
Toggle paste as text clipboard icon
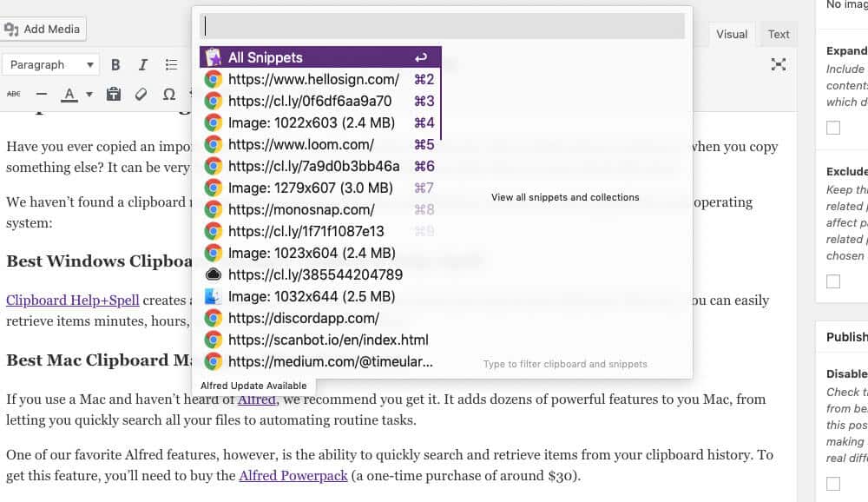click(x=113, y=94)
